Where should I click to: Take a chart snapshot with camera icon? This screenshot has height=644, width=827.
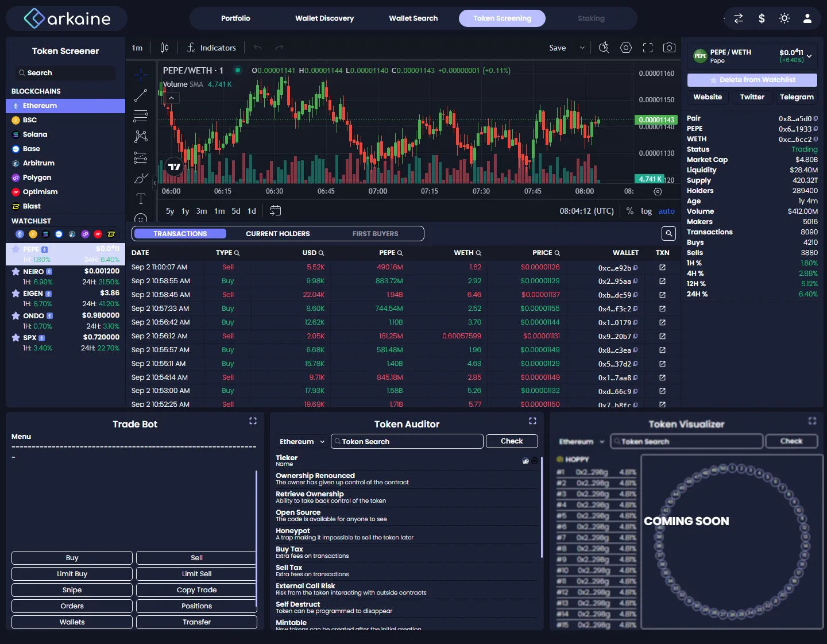pyautogui.click(x=669, y=48)
